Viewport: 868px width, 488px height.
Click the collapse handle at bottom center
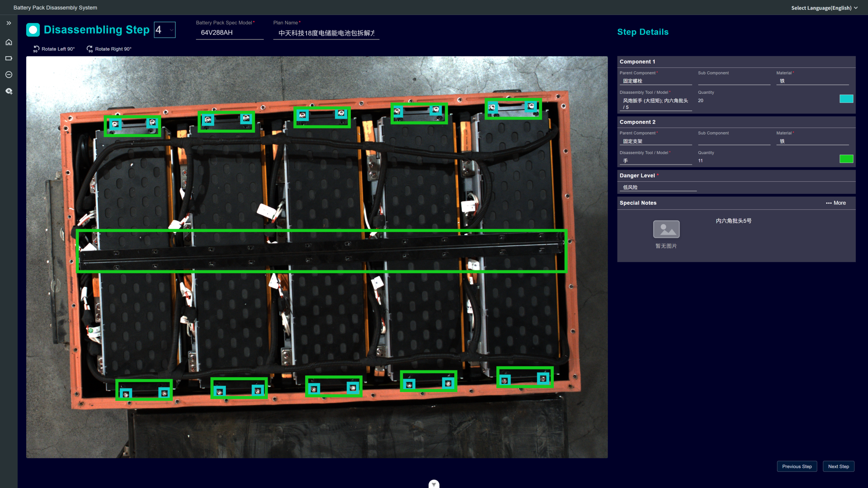[434, 484]
